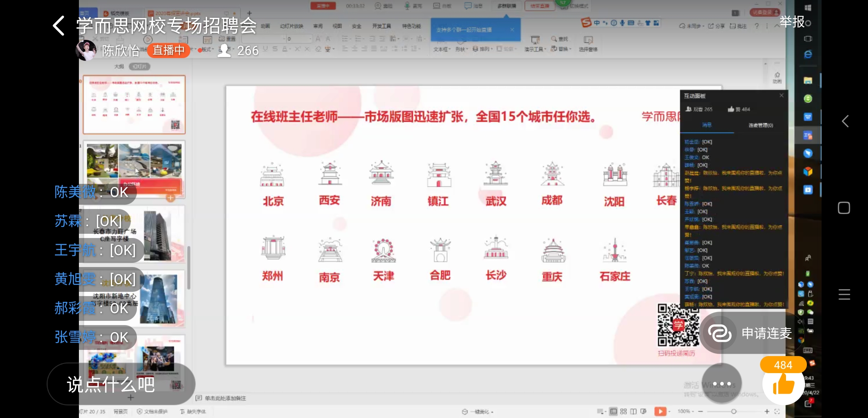Click the zoom slider handle
This screenshot has height=418, width=868.
[x=733, y=411]
